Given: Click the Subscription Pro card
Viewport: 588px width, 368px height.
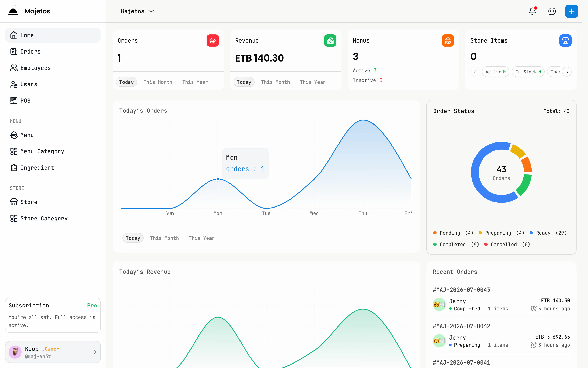Looking at the screenshot, I should (53, 315).
